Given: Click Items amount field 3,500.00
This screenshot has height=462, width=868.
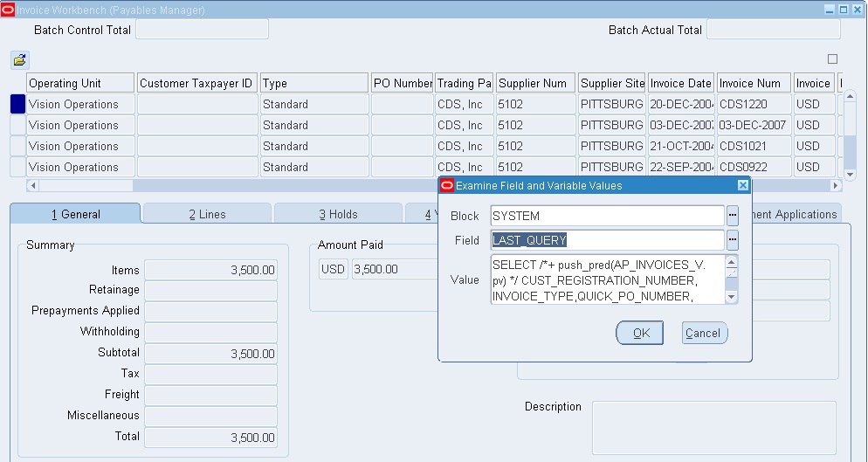Looking at the screenshot, I should click(210, 270).
